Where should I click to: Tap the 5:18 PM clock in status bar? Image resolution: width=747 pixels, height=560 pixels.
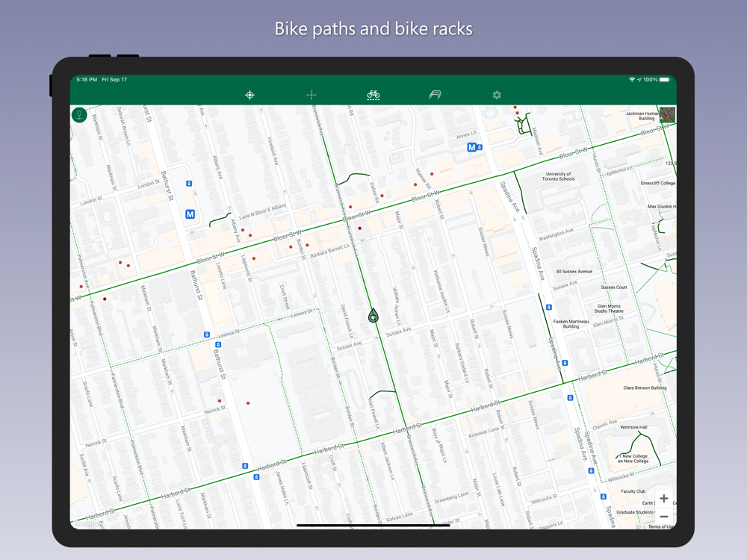pyautogui.click(x=87, y=80)
